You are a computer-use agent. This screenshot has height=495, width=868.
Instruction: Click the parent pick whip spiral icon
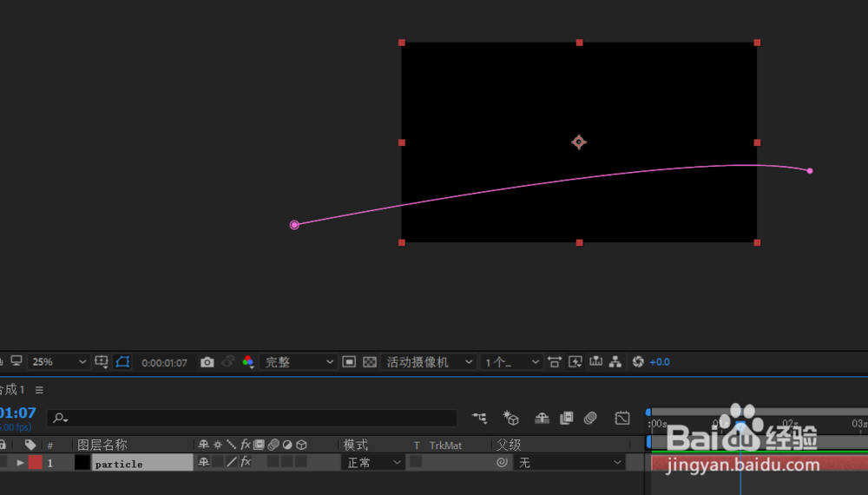[x=502, y=462]
